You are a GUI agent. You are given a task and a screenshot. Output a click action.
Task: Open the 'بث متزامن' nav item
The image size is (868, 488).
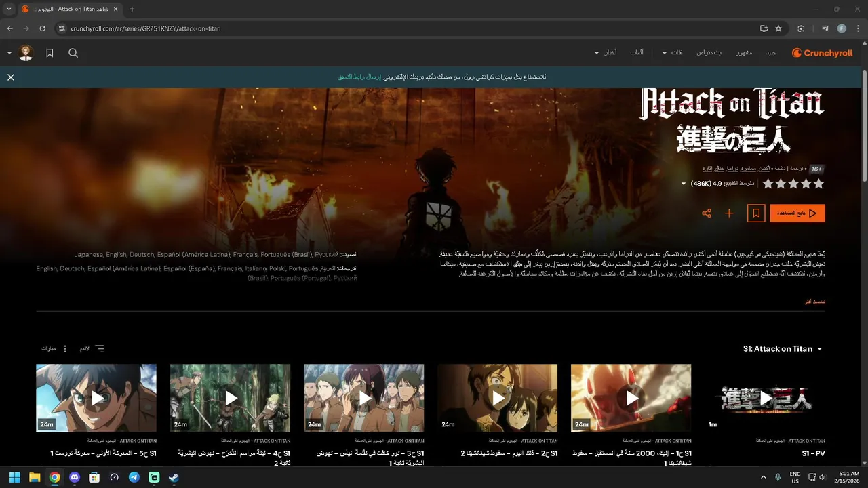[x=711, y=53]
